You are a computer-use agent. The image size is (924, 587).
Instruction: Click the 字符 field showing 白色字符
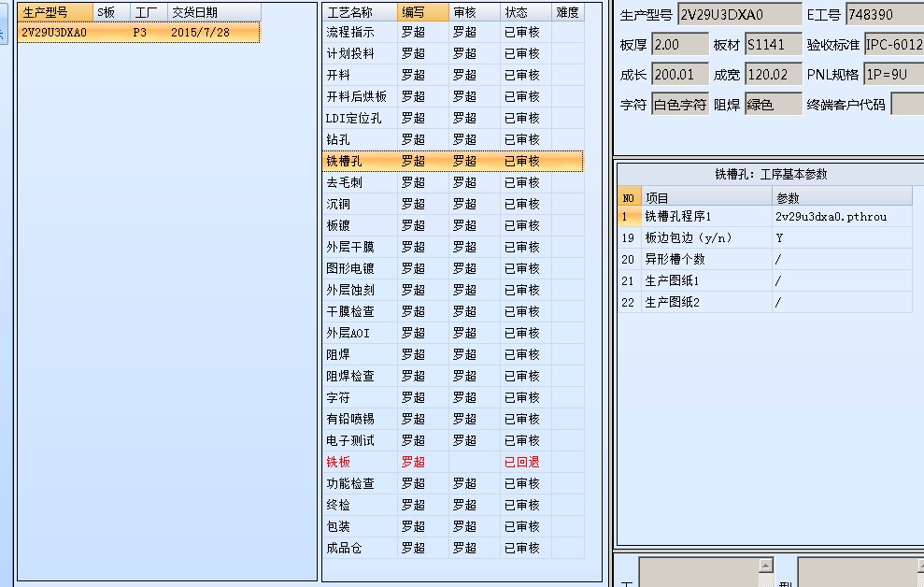[680, 105]
